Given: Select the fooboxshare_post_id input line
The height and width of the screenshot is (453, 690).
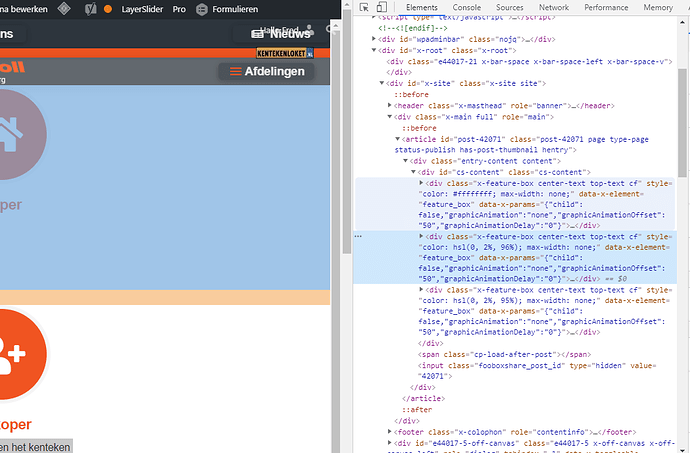Looking at the screenshot, I should (537, 371).
